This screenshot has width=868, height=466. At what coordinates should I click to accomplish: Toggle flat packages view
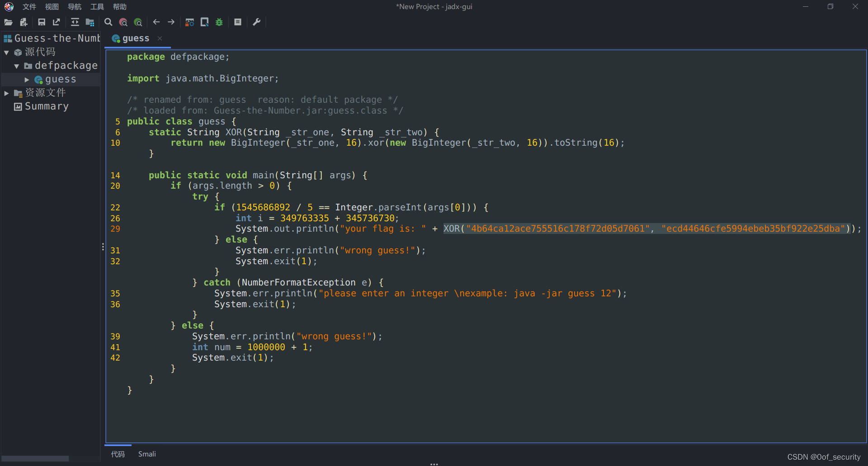(x=90, y=22)
